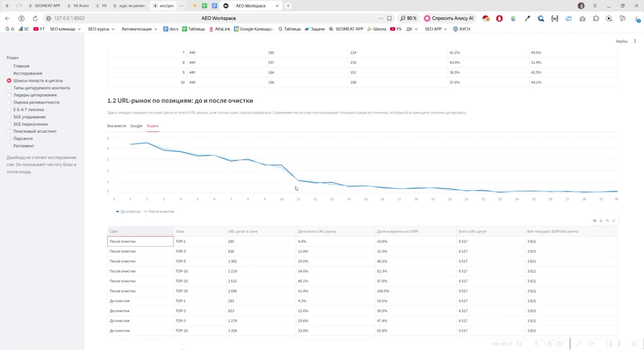Sort by the Зона column header
Viewport: 644px width, 350px height.
click(199, 231)
